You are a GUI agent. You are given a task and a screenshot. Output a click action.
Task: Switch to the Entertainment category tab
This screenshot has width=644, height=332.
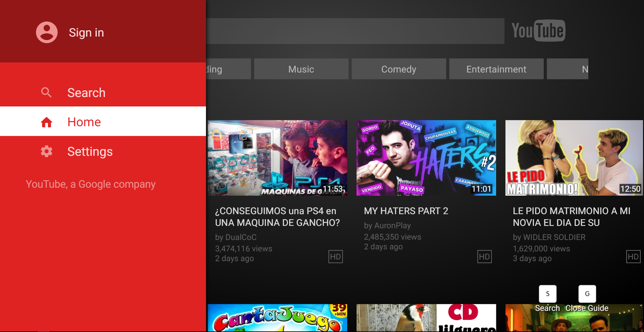(x=496, y=69)
